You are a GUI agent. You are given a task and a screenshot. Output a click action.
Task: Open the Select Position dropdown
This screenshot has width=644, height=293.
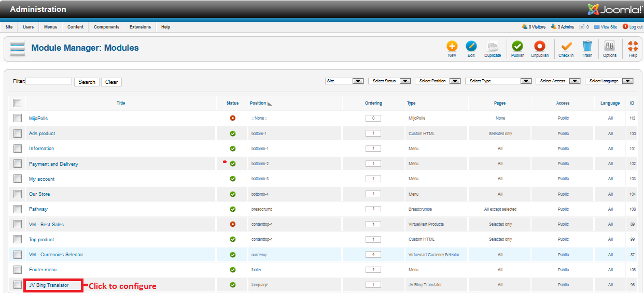[x=438, y=81]
